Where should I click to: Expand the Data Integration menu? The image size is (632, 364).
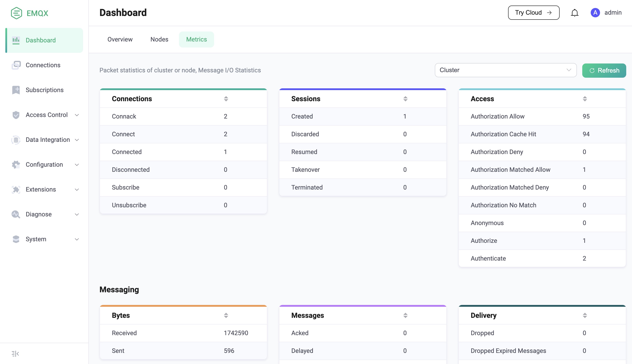44,140
